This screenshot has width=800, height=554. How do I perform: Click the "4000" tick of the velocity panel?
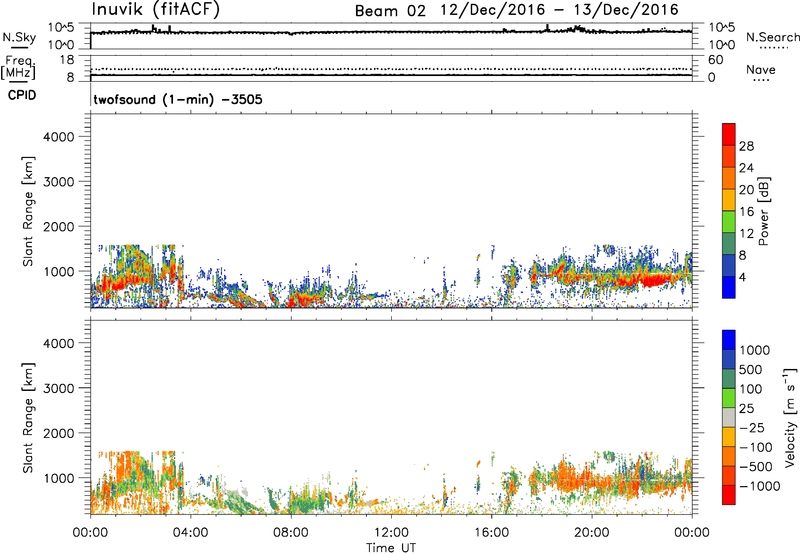[59, 343]
